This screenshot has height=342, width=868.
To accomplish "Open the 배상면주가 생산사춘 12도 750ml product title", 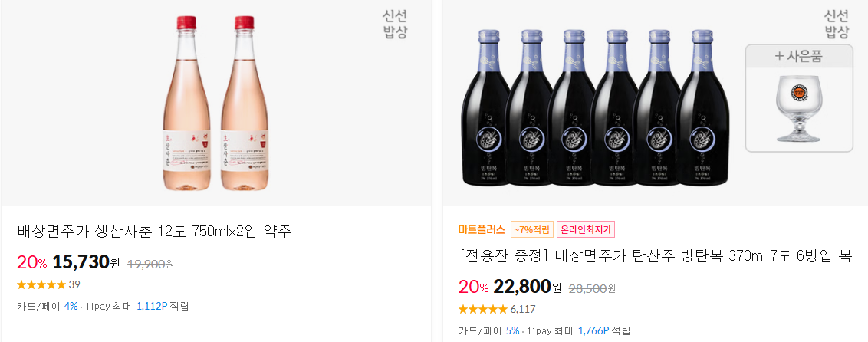I will click(154, 232).
